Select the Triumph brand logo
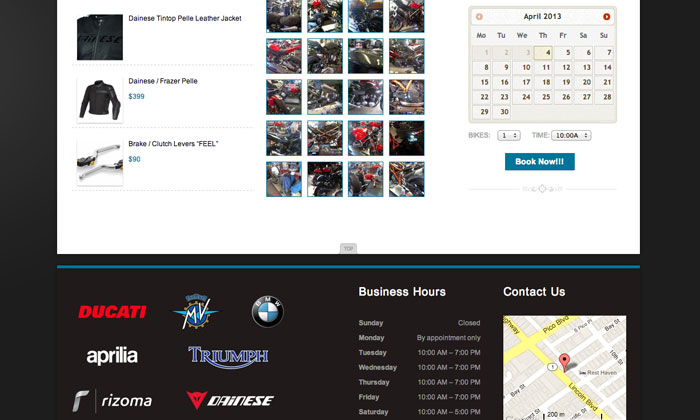The image size is (700, 420). tap(228, 356)
